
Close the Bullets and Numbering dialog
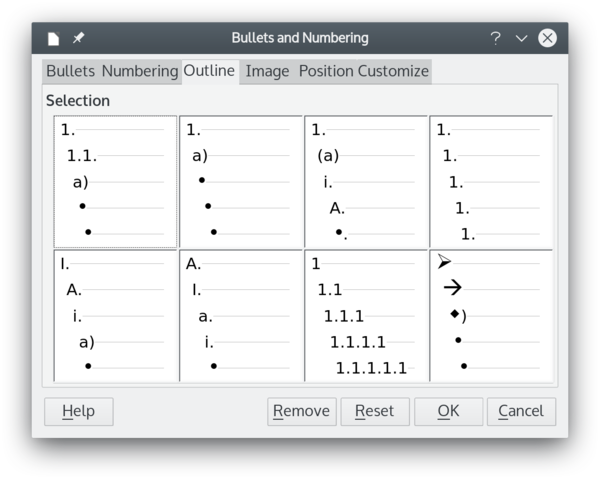(547, 38)
